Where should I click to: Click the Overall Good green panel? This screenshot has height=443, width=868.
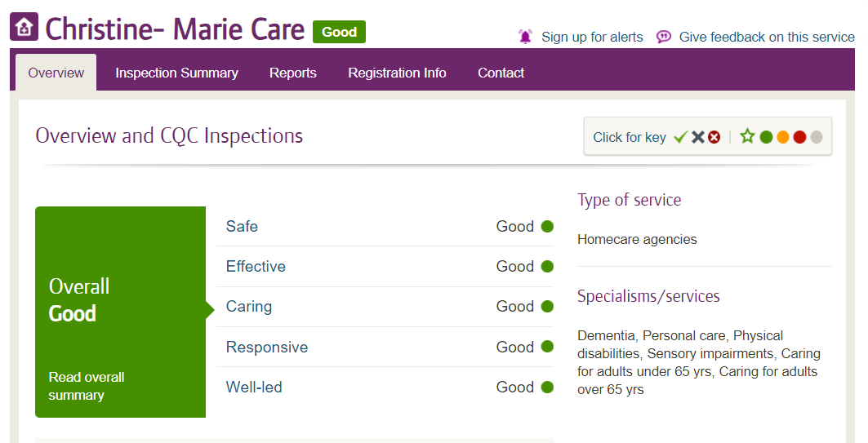pos(120,312)
